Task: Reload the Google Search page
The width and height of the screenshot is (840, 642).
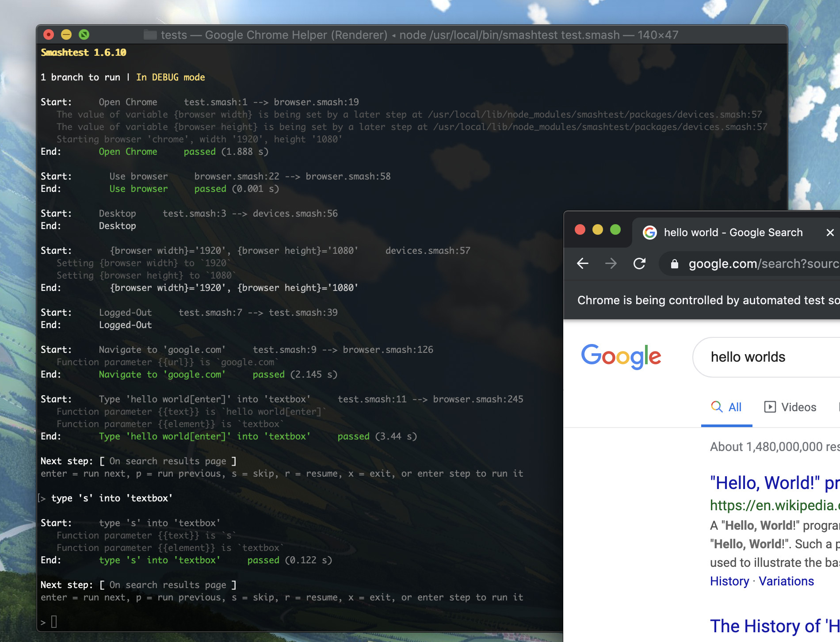Action: click(639, 264)
